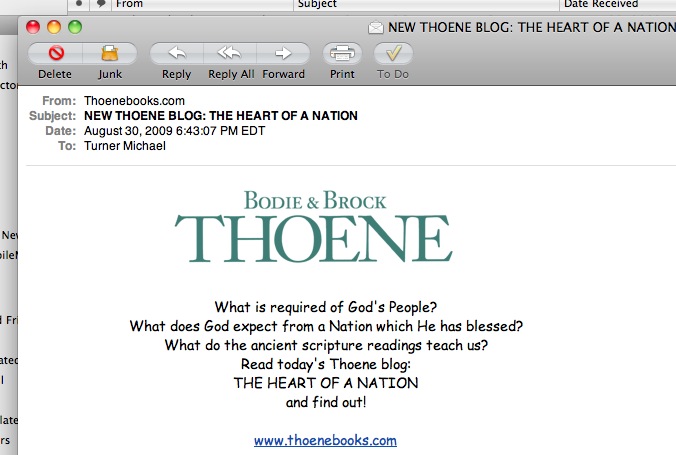Click ancient scripture readings line

(326, 345)
